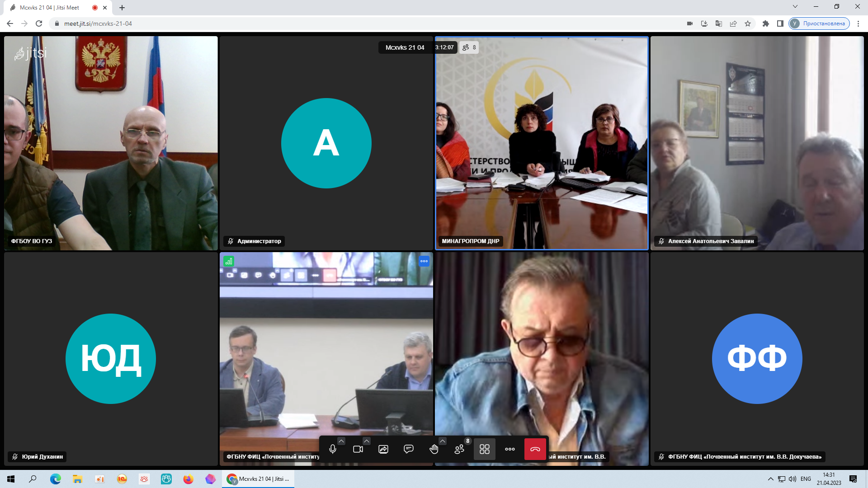The height and width of the screenshot is (488, 868).
Task: Select the МИНАГРОПРОМ ДНР video tile
Action: click(542, 143)
